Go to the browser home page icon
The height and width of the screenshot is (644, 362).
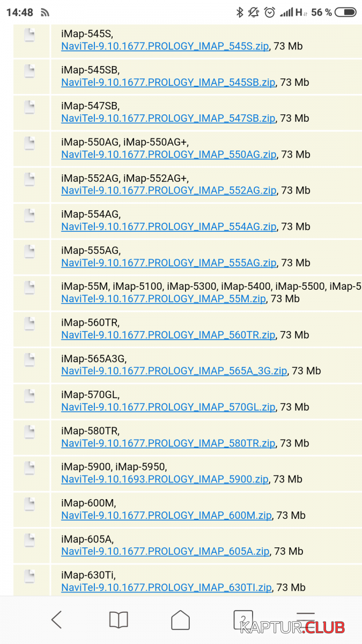tap(181, 620)
